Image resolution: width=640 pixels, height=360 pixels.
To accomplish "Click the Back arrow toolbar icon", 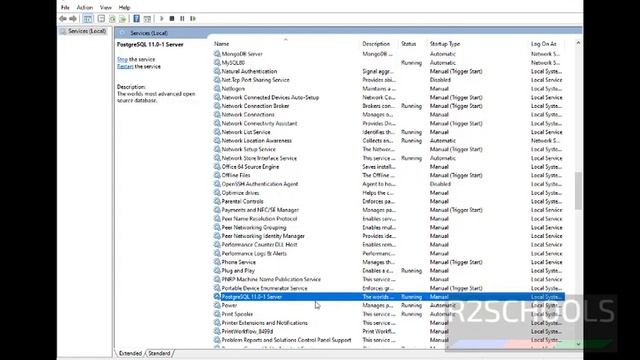I will [62, 19].
